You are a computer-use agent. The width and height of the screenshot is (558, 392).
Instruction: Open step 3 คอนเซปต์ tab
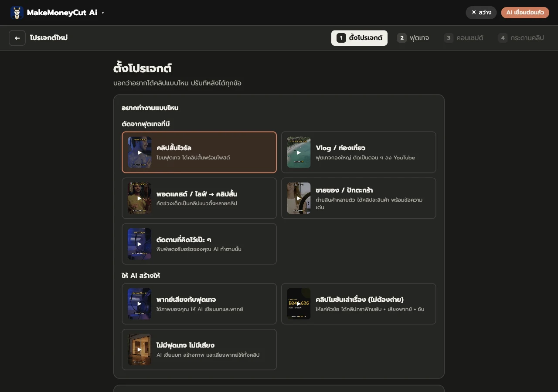coord(464,38)
